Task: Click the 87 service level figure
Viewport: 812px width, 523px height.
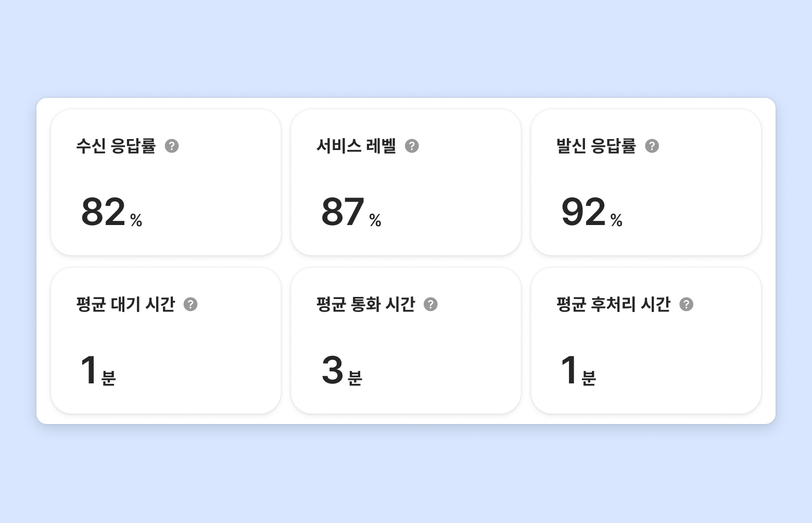Action: point(342,212)
